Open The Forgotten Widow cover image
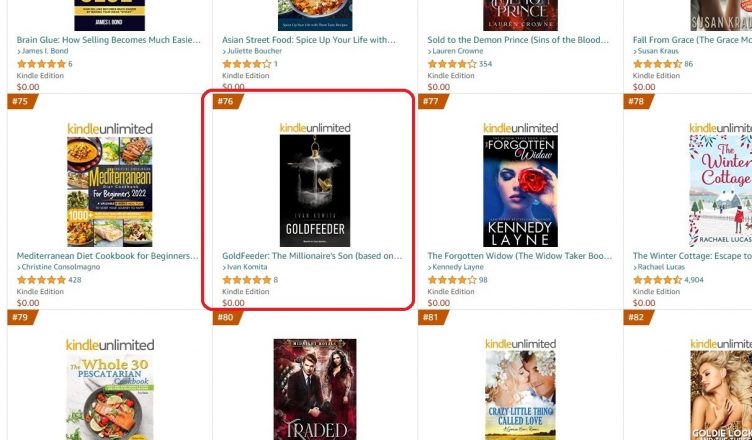This screenshot has width=752, height=440. [x=520, y=191]
